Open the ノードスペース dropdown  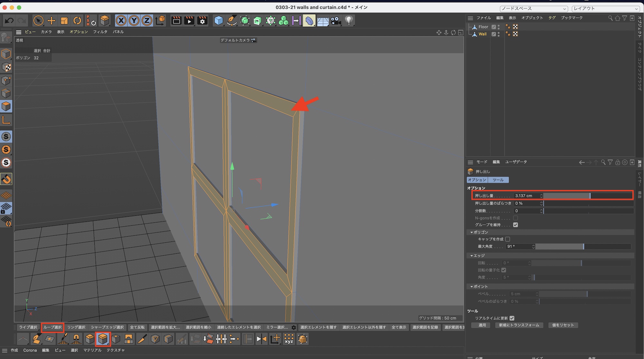pyautogui.click(x=534, y=8)
